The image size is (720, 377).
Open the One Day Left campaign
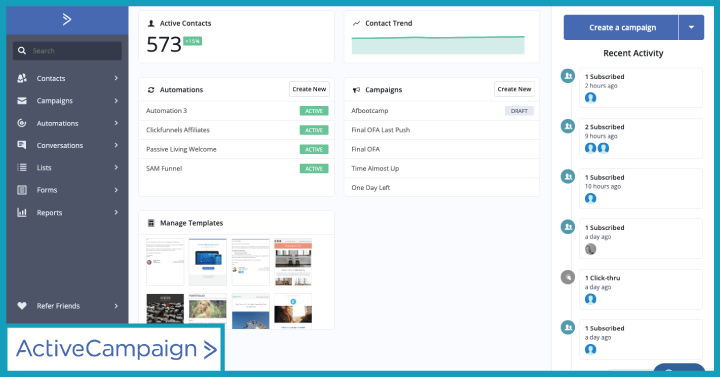pyautogui.click(x=442, y=188)
